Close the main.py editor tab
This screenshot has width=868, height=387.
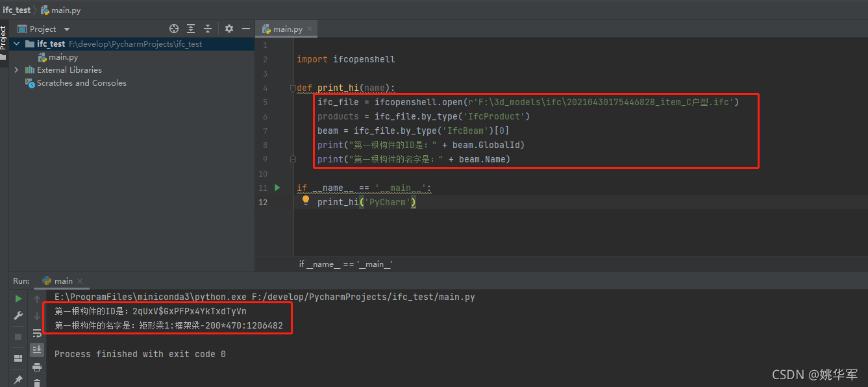coord(310,29)
